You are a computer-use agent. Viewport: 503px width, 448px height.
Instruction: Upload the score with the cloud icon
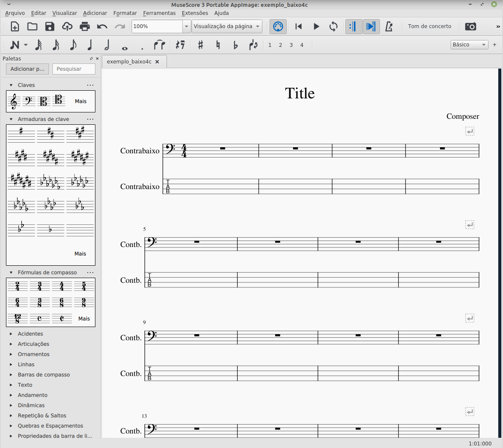tap(67, 26)
